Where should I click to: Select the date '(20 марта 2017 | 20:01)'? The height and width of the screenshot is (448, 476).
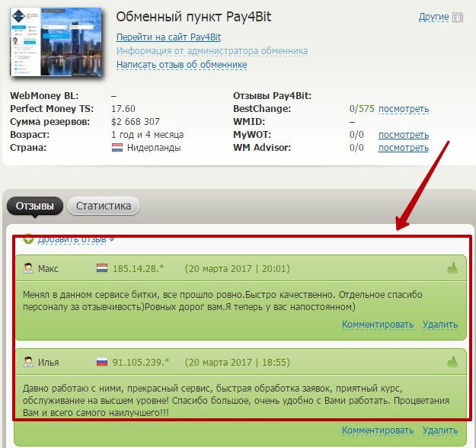tap(238, 268)
